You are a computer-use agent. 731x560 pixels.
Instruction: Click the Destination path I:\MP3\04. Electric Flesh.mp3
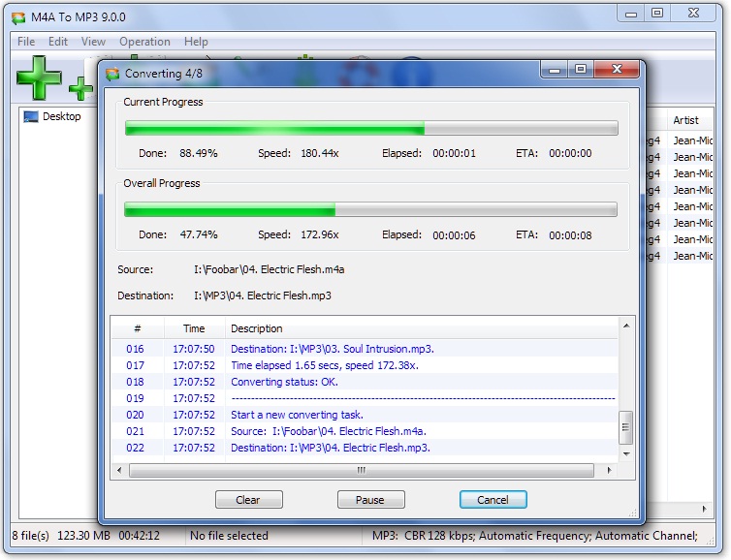pos(263,296)
